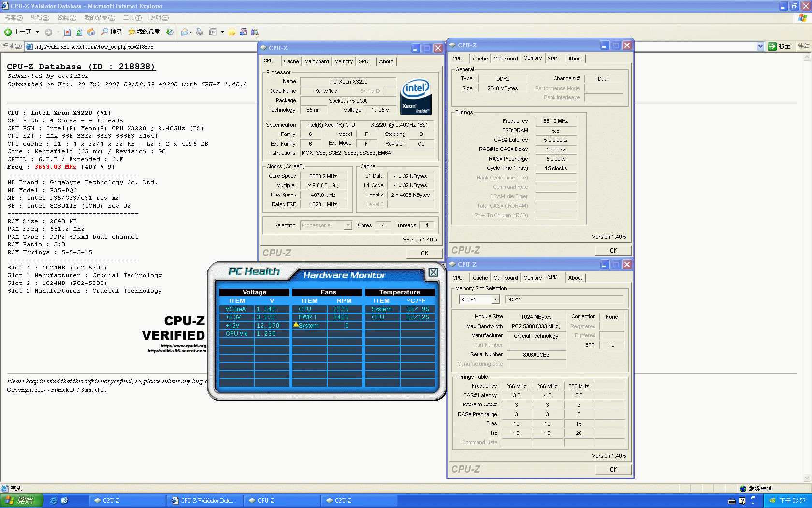Open the Edit button dropdown arrow
This screenshot has width=812, height=508.
click(222, 32)
